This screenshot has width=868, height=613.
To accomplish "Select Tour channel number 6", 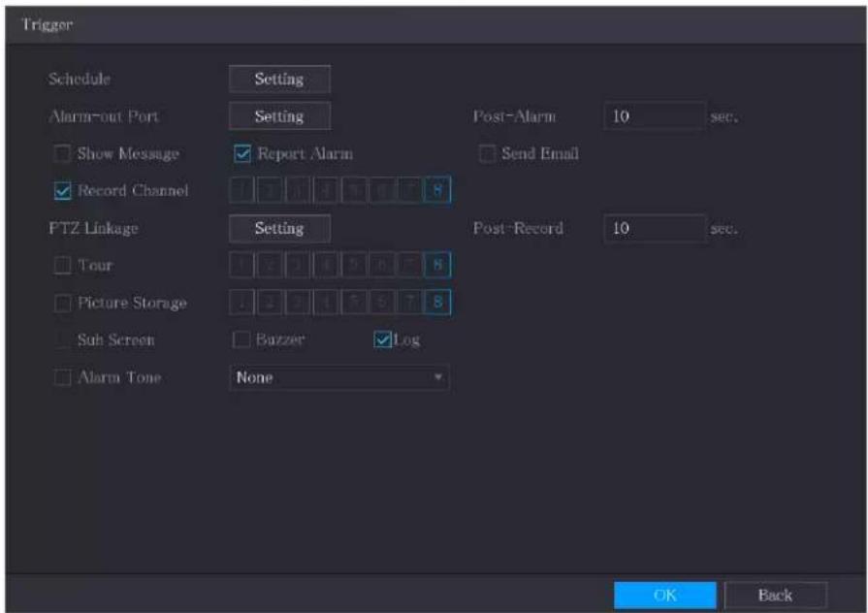I will coord(382,265).
